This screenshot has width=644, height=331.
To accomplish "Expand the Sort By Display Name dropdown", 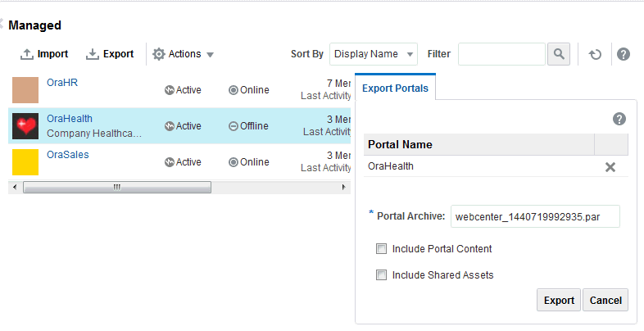I will (x=374, y=54).
